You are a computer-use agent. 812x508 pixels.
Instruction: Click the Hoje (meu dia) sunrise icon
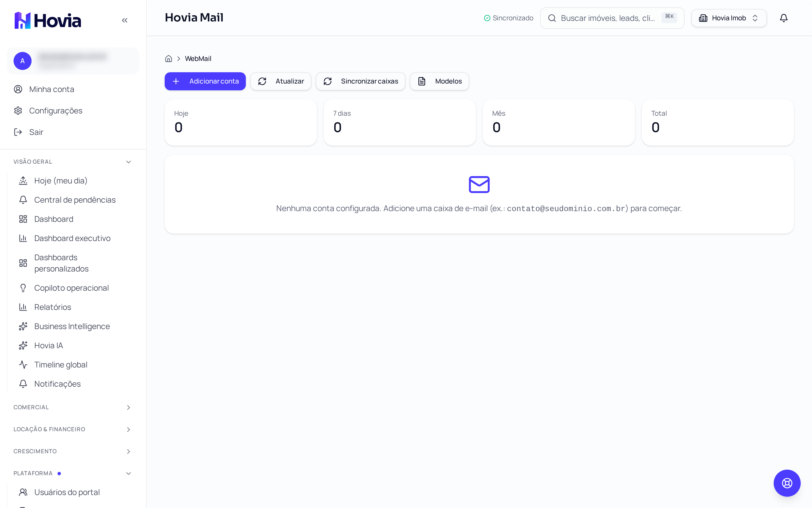point(23,181)
